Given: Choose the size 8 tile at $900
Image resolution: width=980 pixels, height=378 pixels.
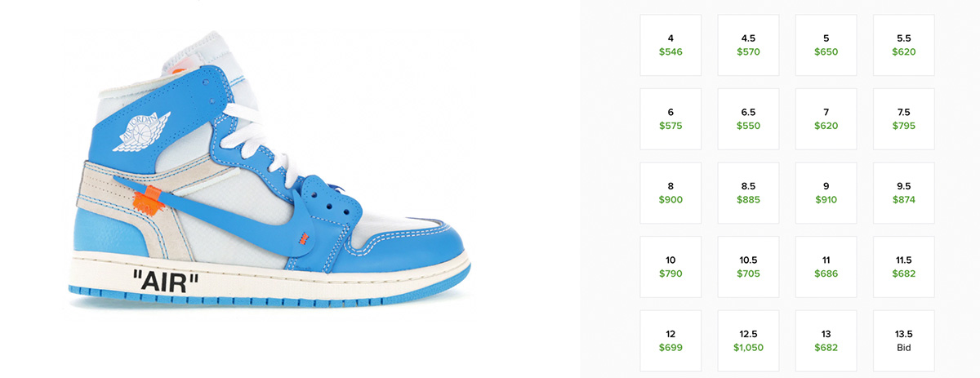Looking at the screenshot, I should (x=670, y=193).
